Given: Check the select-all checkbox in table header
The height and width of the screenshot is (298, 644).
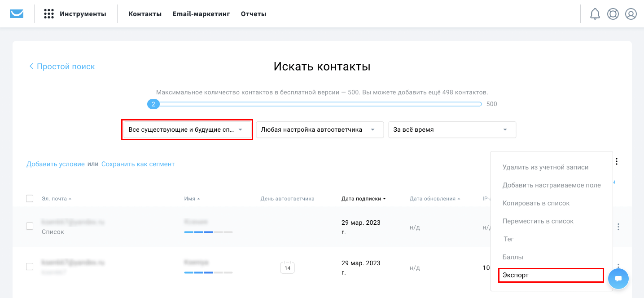Looking at the screenshot, I should point(30,198).
